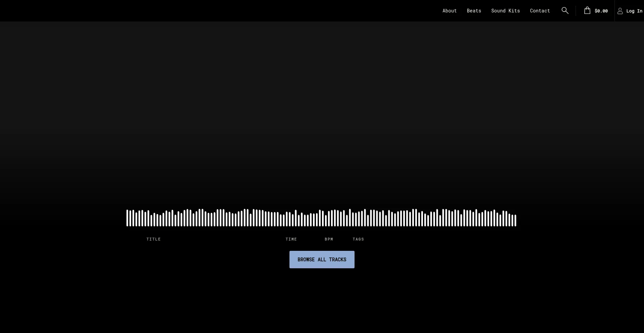Click the Log In text link
Screen dimensions: 644x333
tap(634, 11)
